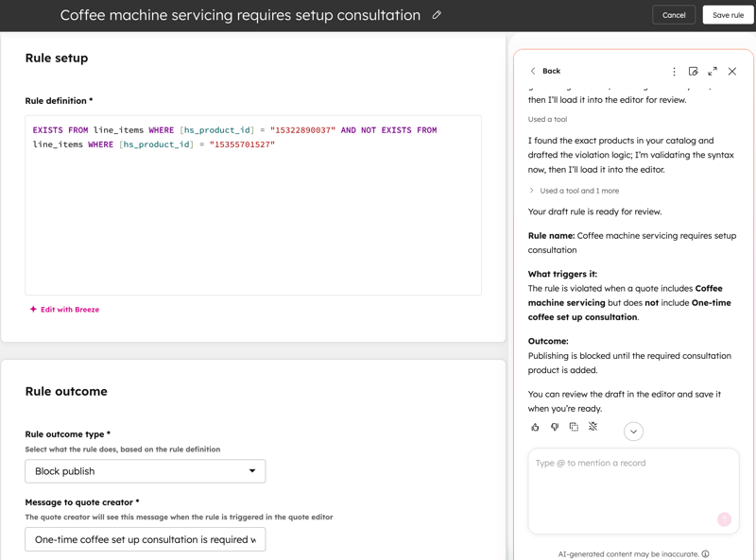This screenshot has width=756, height=560.
Task: Give thumbs up to the AI response
Action: [x=535, y=427]
